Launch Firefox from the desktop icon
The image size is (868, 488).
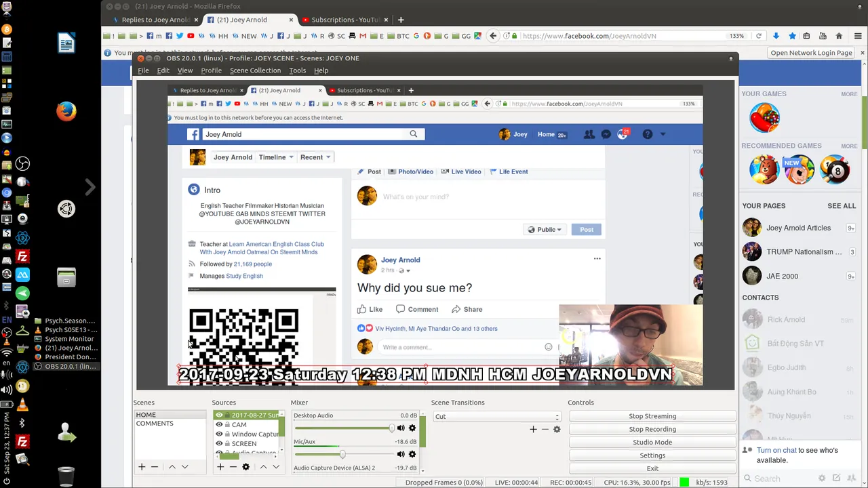[x=66, y=111]
